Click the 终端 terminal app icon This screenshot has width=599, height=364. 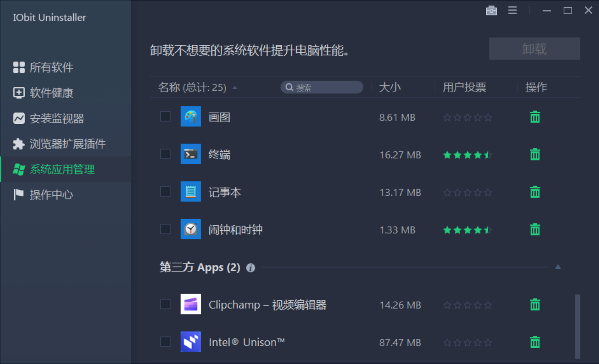click(x=191, y=154)
